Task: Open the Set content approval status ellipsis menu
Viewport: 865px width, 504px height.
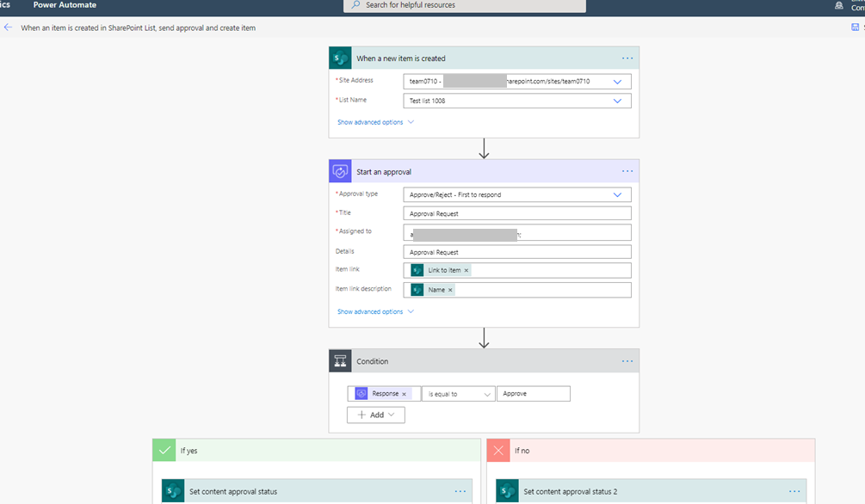Action: click(x=460, y=491)
